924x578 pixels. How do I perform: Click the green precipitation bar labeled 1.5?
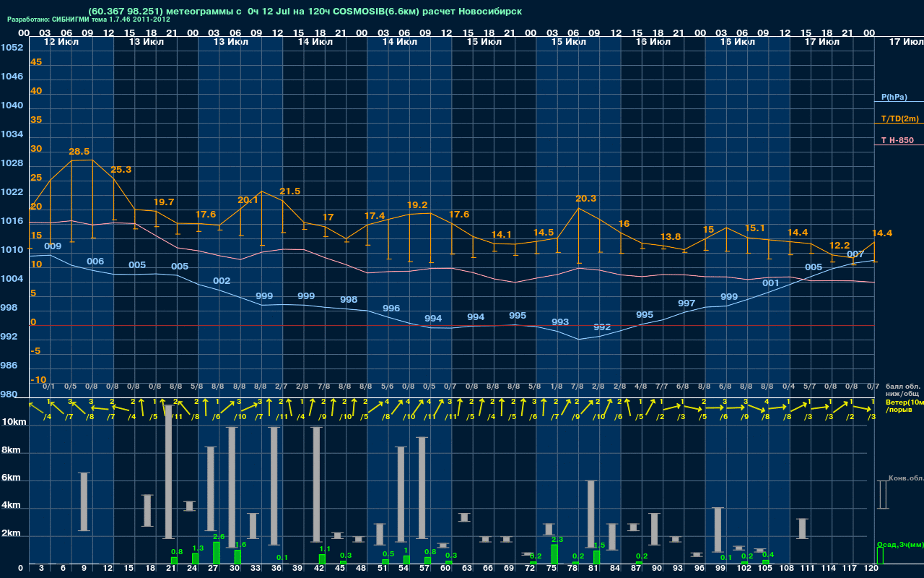click(x=597, y=557)
